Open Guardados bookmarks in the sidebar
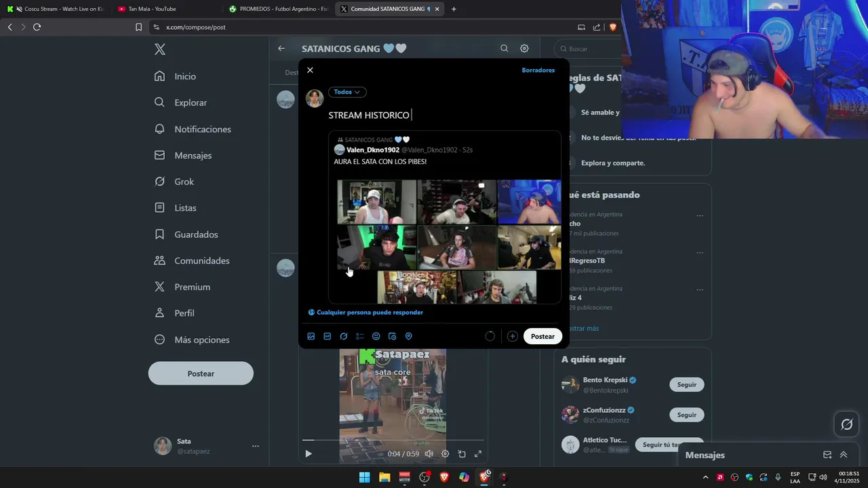 pyautogui.click(x=186, y=235)
